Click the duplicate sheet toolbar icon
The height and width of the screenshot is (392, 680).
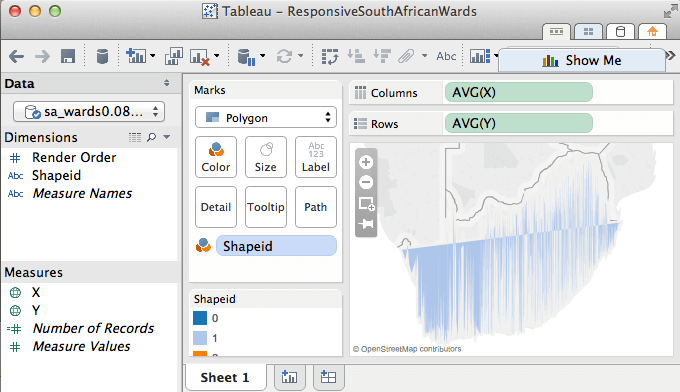(173, 56)
